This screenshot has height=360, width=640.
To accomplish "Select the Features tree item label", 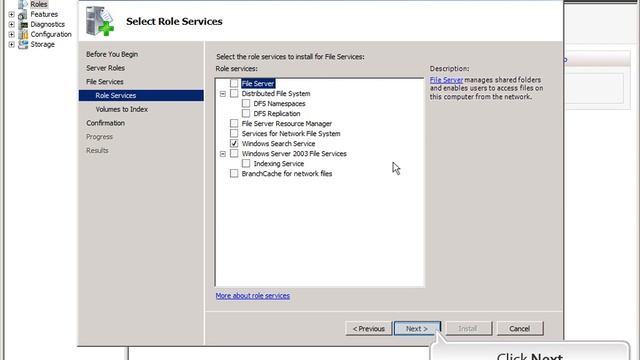I will click(44, 15).
